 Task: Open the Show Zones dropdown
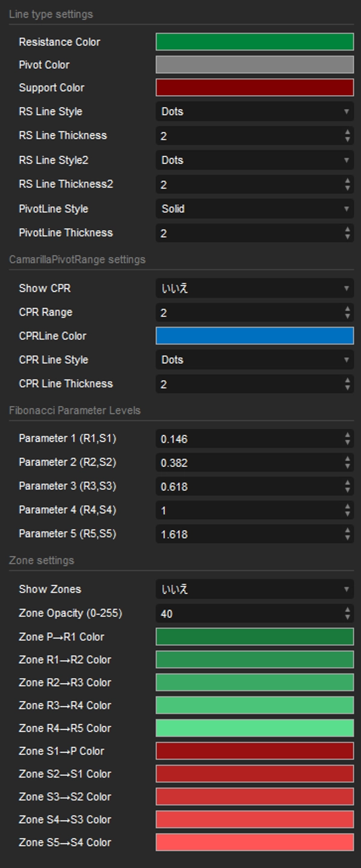(x=254, y=589)
